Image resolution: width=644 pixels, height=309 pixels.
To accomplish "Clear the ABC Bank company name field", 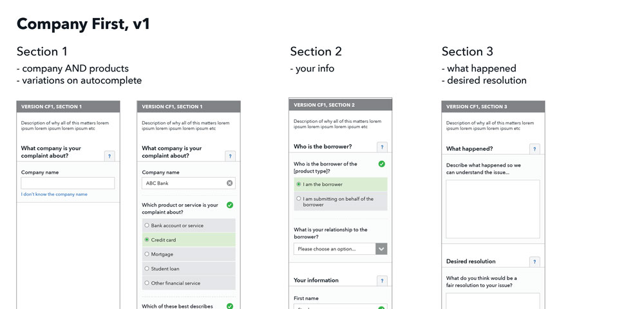I will (x=230, y=183).
